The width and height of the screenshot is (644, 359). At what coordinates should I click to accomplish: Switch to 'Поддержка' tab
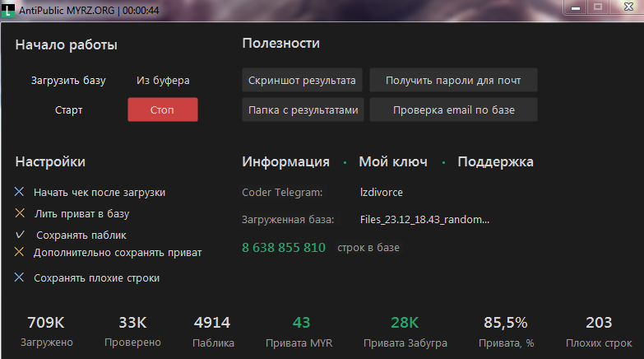[495, 162]
